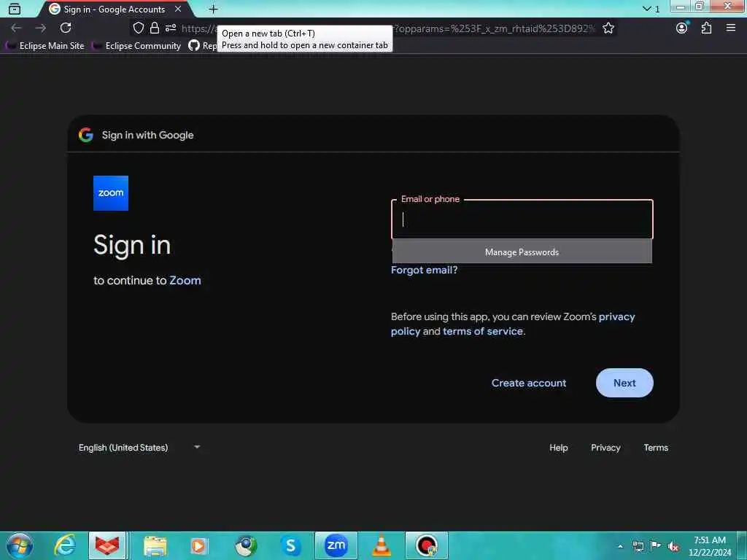Focus the Email or phone field
This screenshot has height=560, width=747.
pos(522,219)
